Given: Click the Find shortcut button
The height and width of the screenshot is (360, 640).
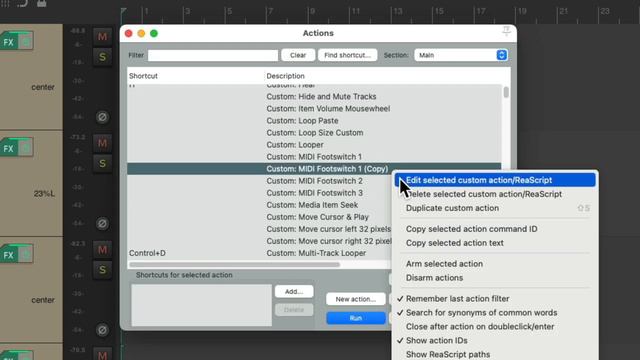Looking at the screenshot, I should 347,55.
